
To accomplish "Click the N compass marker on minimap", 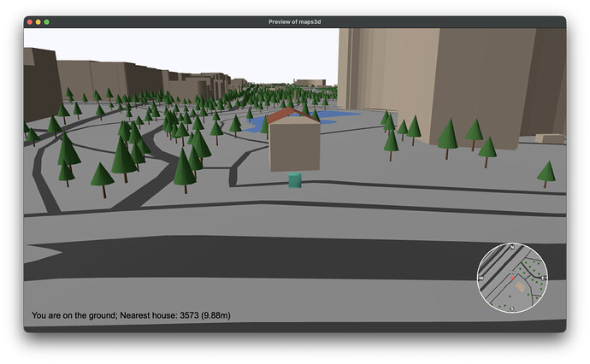I will pos(511,248).
